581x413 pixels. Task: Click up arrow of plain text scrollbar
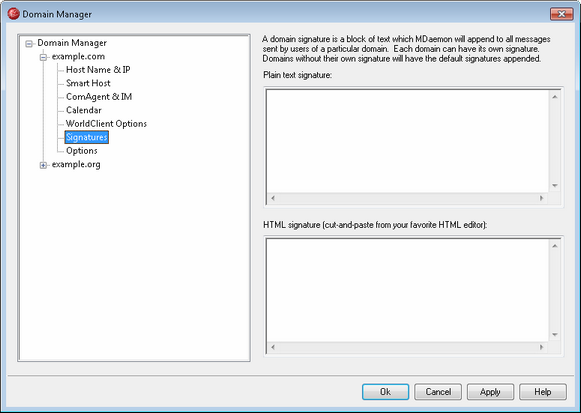point(555,97)
